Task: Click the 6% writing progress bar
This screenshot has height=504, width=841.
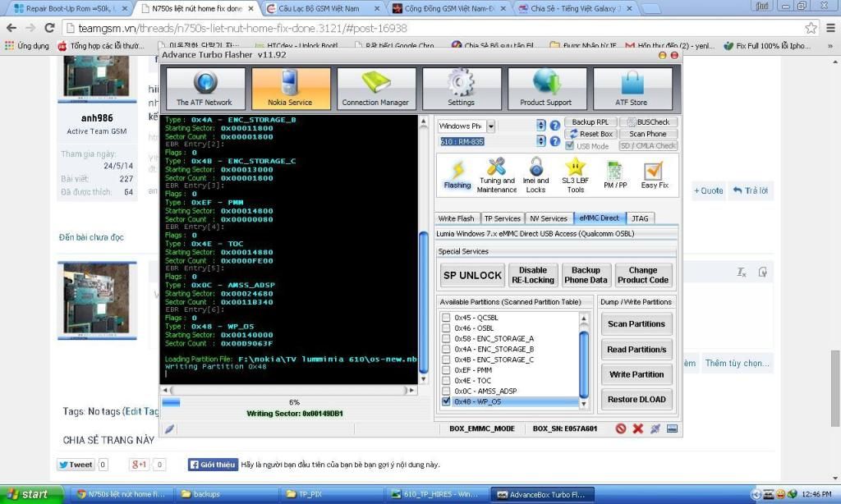Action: pyautogui.click(x=293, y=402)
